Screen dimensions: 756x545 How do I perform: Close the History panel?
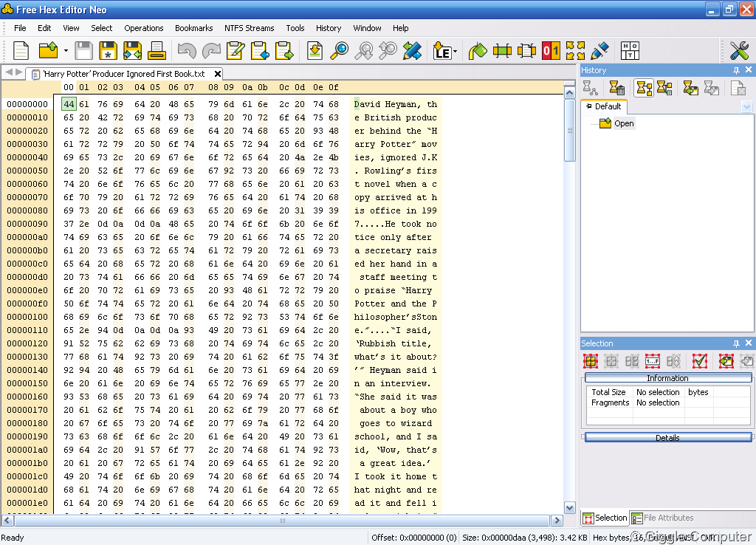coord(749,69)
